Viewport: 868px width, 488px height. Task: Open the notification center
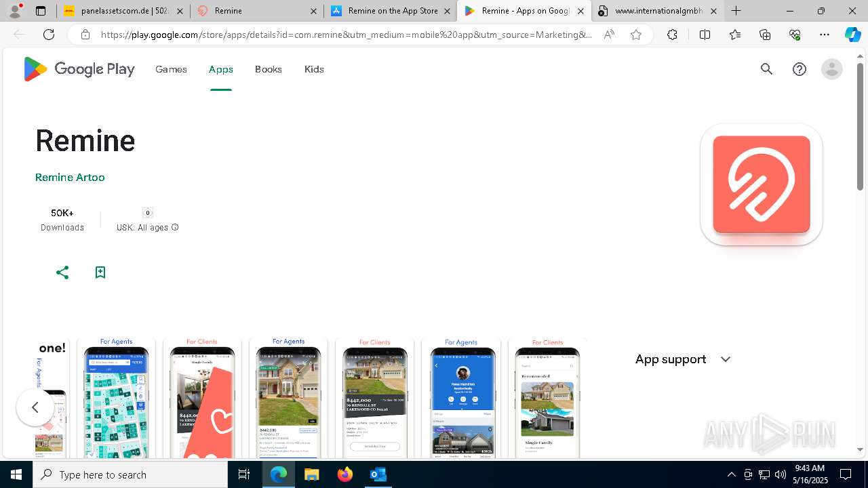(x=846, y=474)
